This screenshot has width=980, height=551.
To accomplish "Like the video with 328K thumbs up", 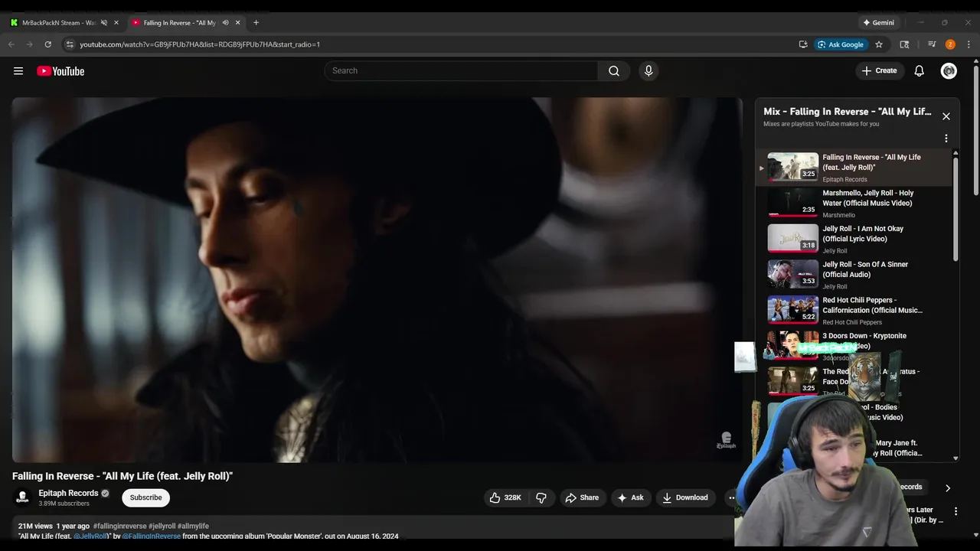I will (x=506, y=497).
